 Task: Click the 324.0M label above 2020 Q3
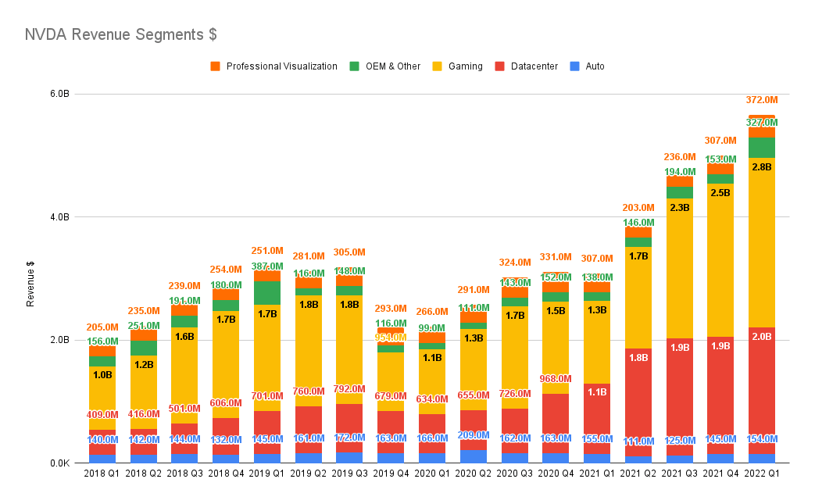(x=515, y=263)
